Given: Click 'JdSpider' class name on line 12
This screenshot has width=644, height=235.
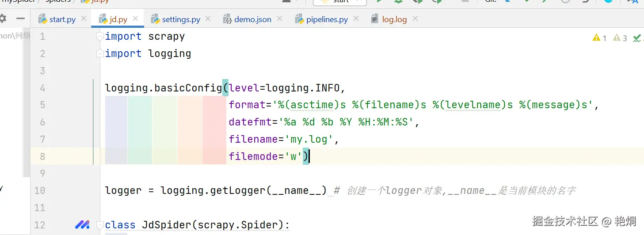Looking at the screenshot, I should (x=166, y=225).
